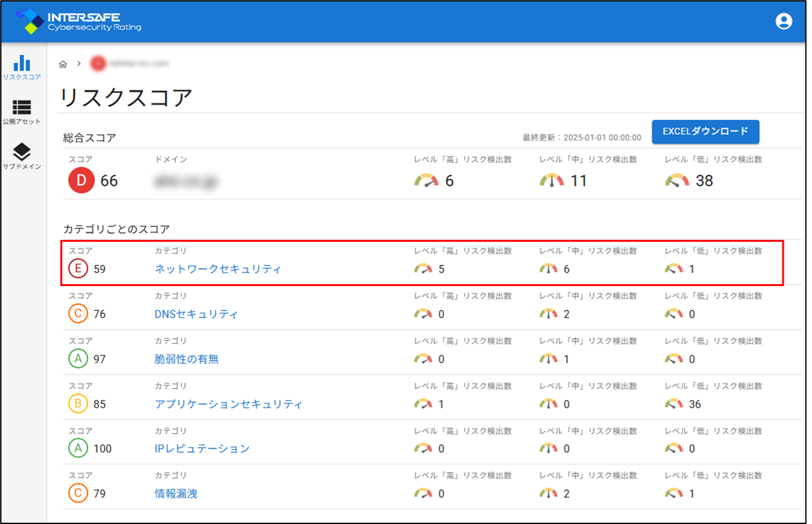This screenshot has width=812, height=524.
Task: Click the score 97 for 脆弱性の有無
Action: 99,359
